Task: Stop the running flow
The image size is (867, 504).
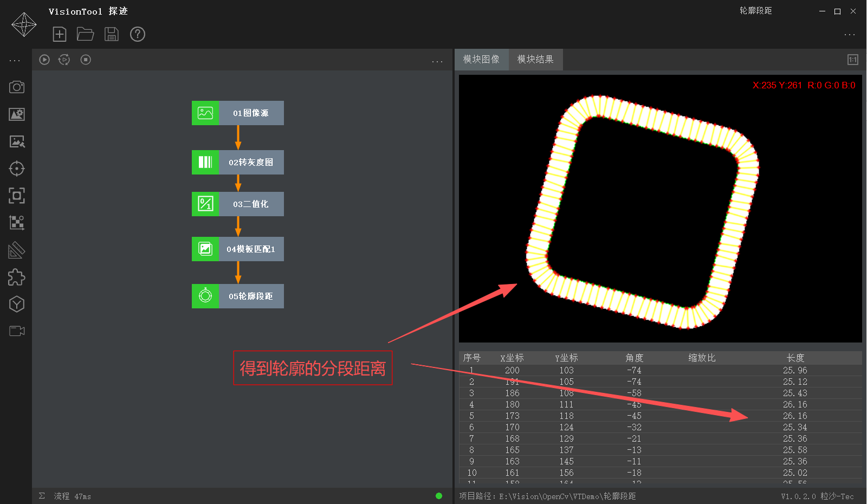Action: 86,60
